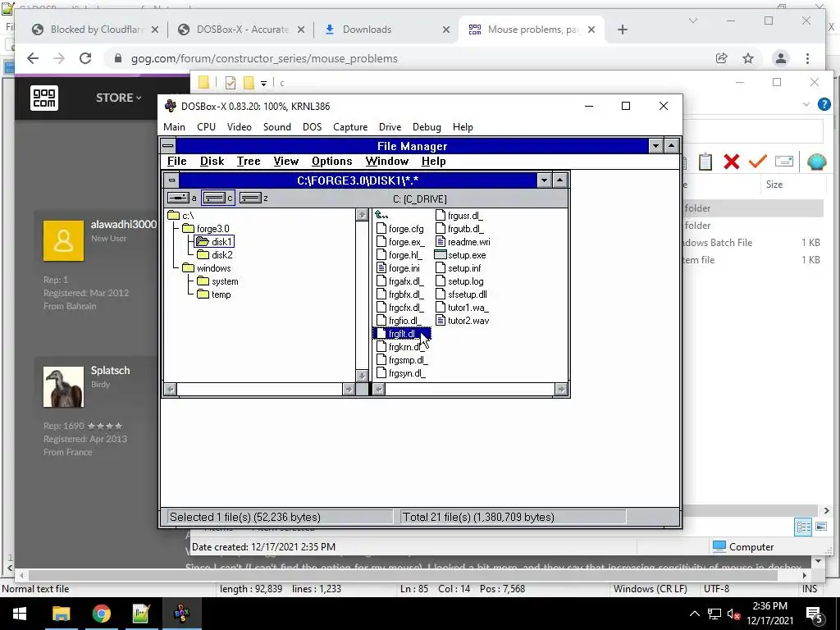Image resolution: width=840 pixels, height=630 pixels.
Task: Select frgafx.dl_ file
Action: coord(400,281)
